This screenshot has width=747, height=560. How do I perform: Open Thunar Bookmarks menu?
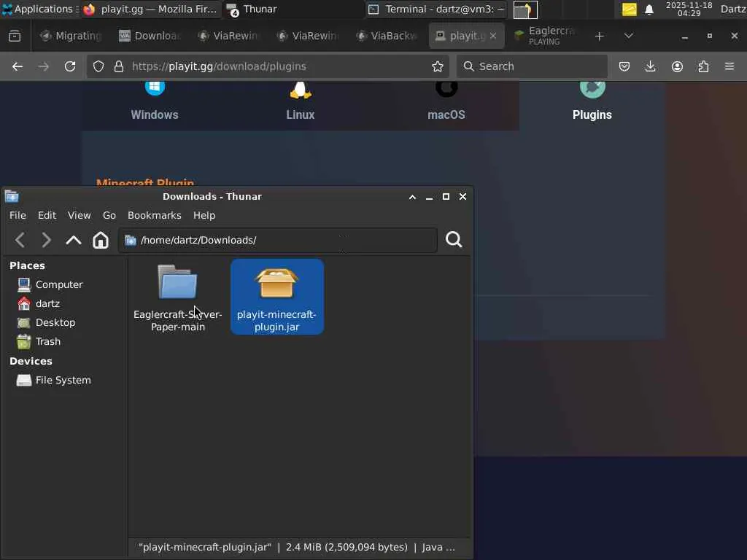pyautogui.click(x=155, y=215)
